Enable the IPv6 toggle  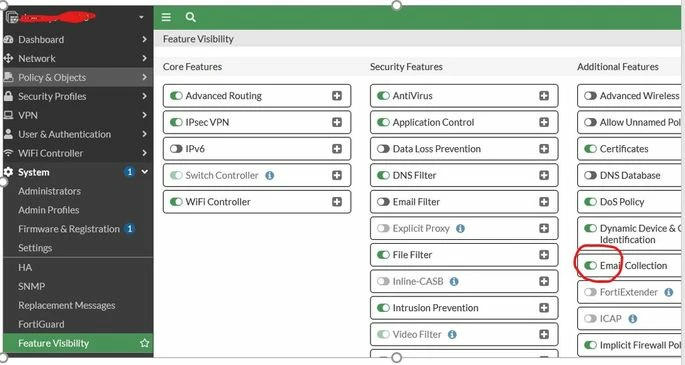pyautogui.click(x=176, y=149)
